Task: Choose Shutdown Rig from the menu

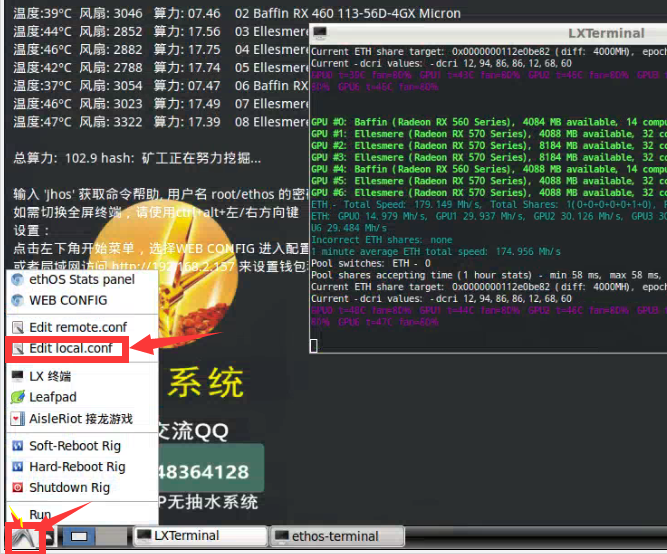Action: click(x=69, y=488)
